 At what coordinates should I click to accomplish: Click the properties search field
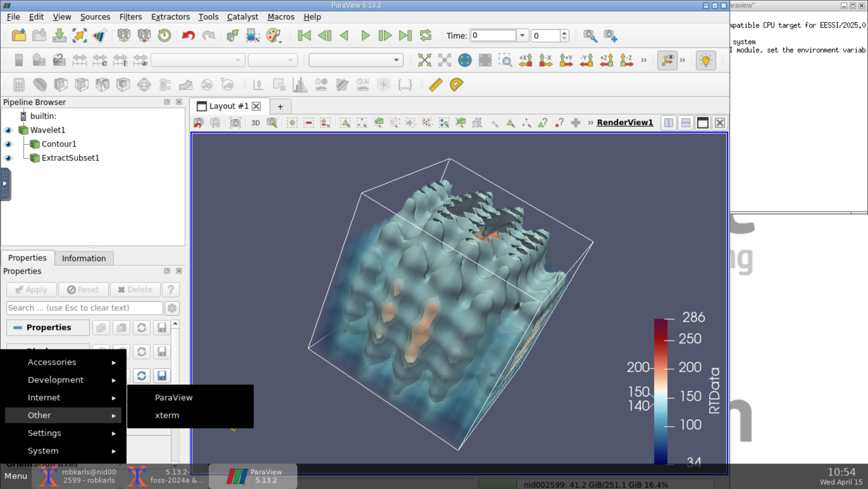point(84,308)
